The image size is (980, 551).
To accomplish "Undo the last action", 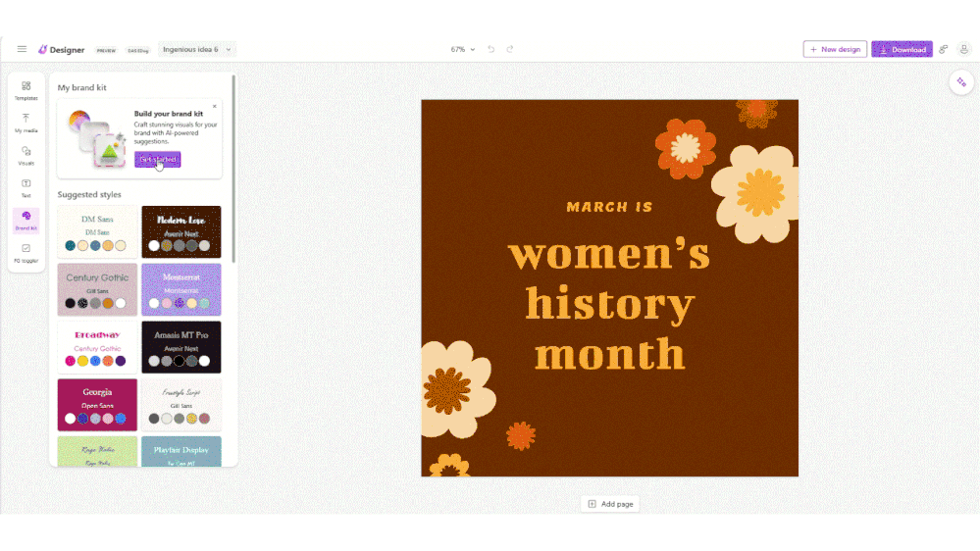I will pos(491,49).
